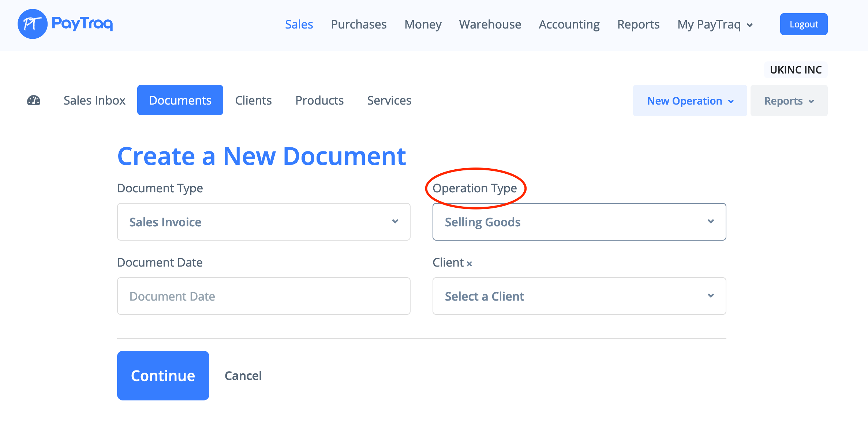868x422 pixels.
Task: Expand the My PayTraq menu
Action: 715,25
